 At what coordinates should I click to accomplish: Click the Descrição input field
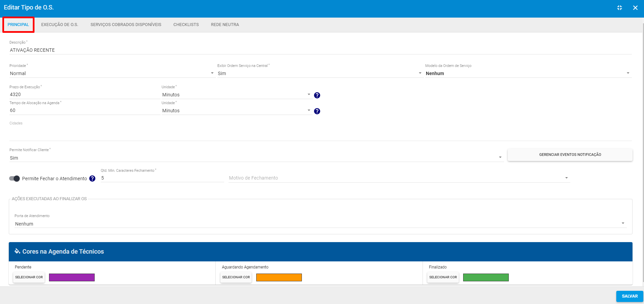tap(320, 50)
